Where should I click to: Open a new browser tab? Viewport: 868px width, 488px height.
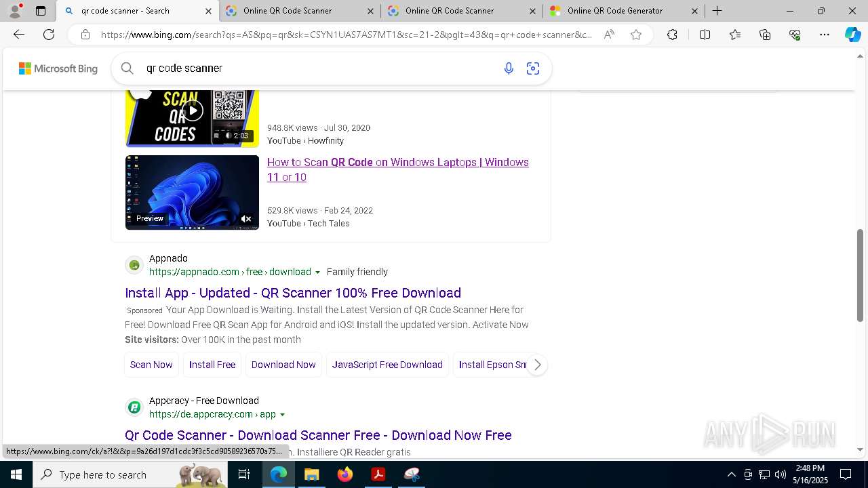tap(717, 11)
